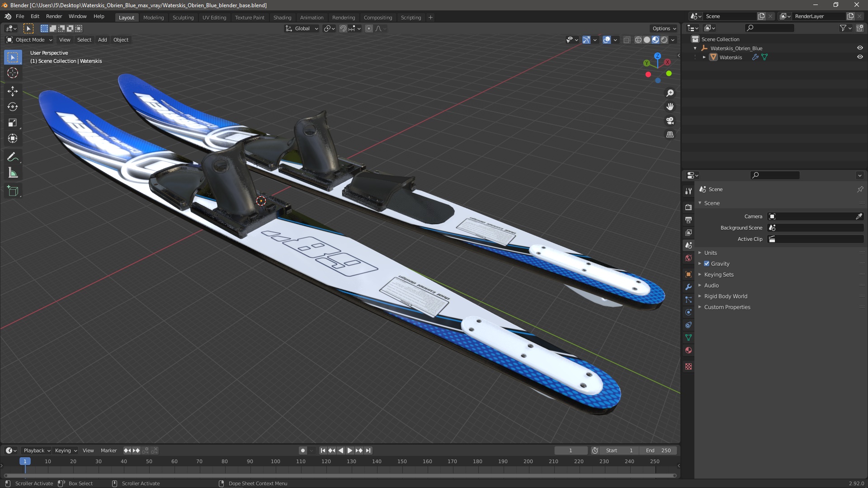The image size is (868, 488).
Task: Toggle snapping magnet icon
Action: (x=343, y=28)
